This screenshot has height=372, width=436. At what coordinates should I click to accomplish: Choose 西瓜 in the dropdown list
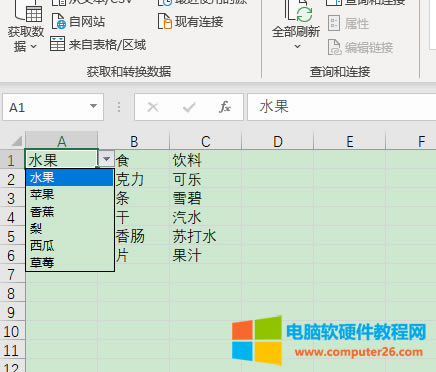70,246
